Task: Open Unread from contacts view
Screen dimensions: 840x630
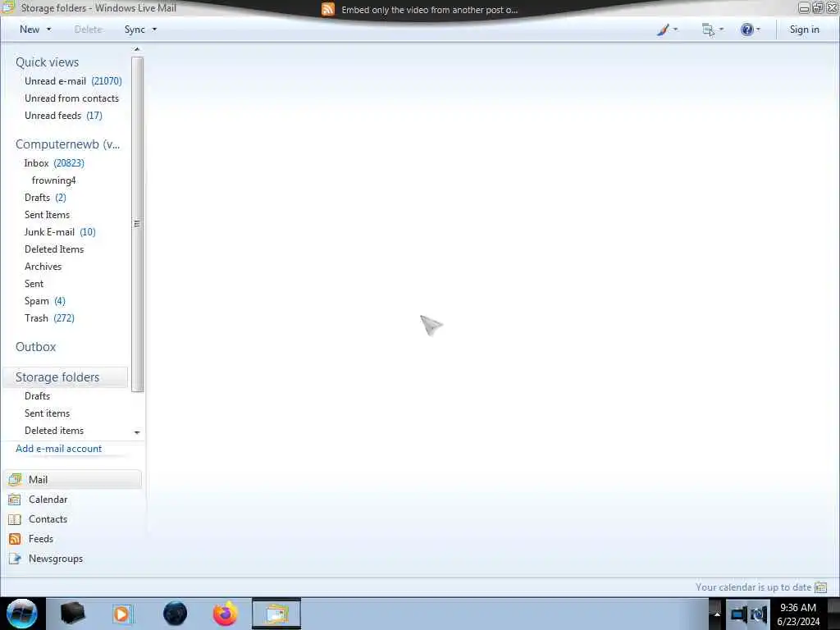Action: (72, 98)
